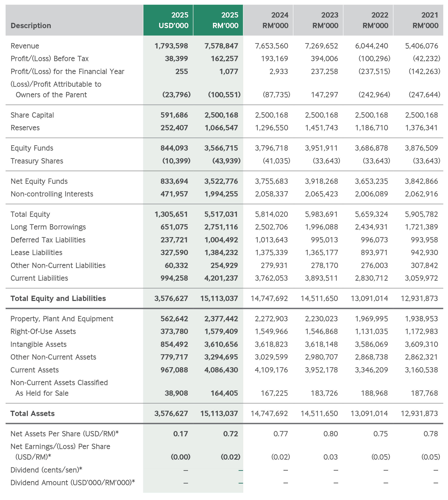448x500 pixels.
Task: Click the Revenue row label
Action: [25, 46]
